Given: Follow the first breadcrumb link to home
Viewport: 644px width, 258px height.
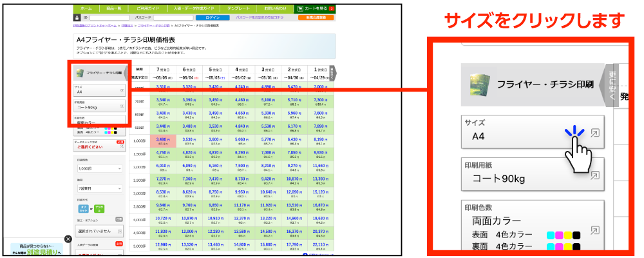Looking at the screenshot, I should tap(95, 26).
